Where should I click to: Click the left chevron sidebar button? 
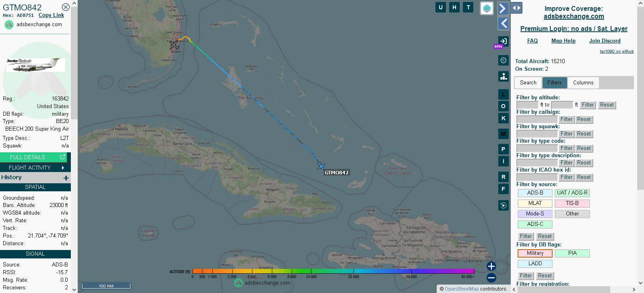[503, 24]
